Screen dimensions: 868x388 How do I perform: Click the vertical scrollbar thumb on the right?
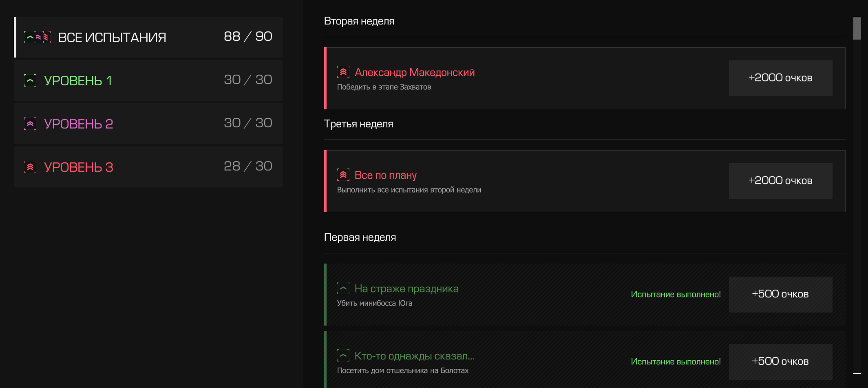pyautogui.click(x=857, y=28)
